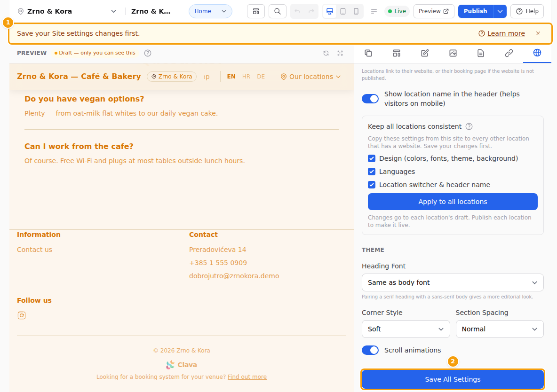Click the redo arrow
The width and height of the screenshot is (557, 392).
tap(311, 11)
